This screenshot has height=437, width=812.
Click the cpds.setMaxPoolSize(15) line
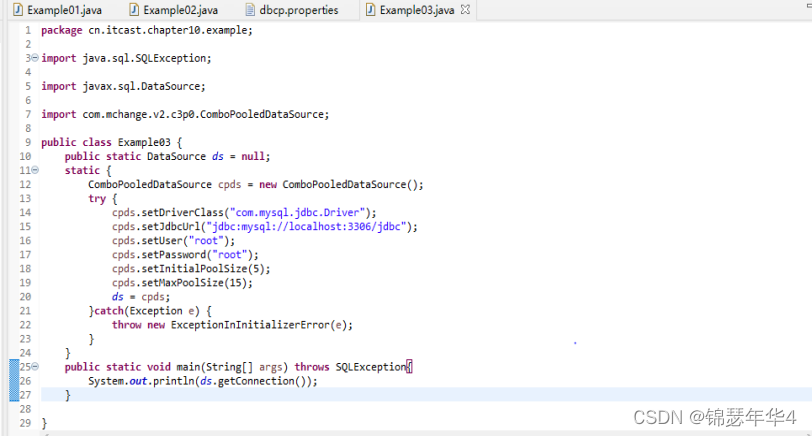(182, 283)
